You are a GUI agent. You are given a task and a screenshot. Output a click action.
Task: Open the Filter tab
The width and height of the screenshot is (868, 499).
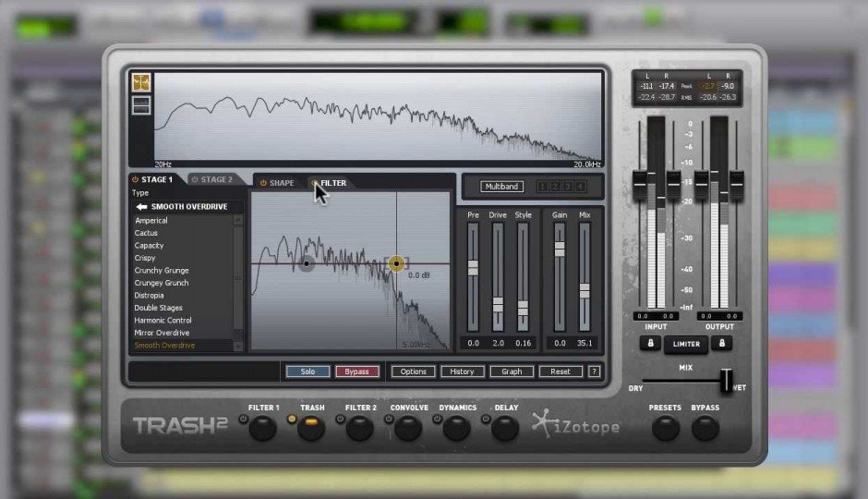pyautogui.click(x=333, y=183)
